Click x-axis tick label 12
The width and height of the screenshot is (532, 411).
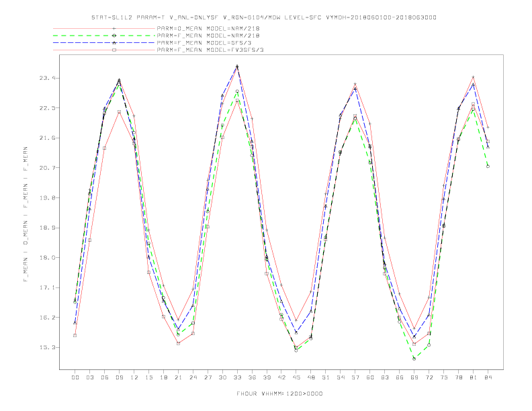[134, 377]
